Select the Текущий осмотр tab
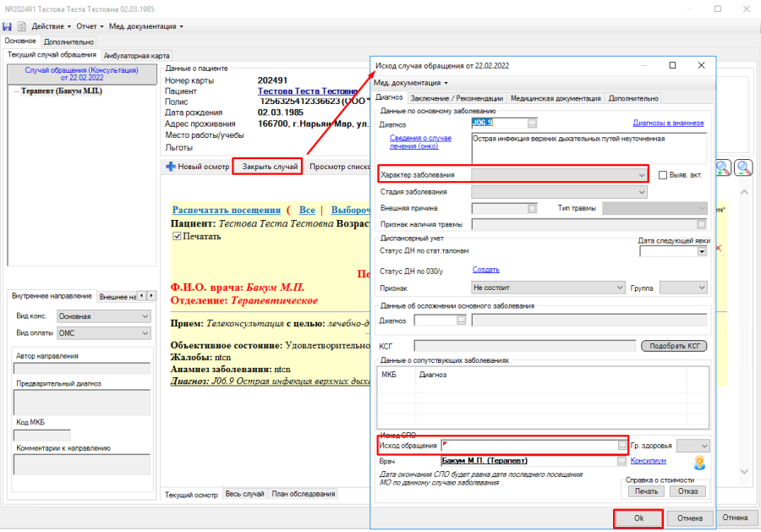Screen dimensions: 761x532 point(191,494)
